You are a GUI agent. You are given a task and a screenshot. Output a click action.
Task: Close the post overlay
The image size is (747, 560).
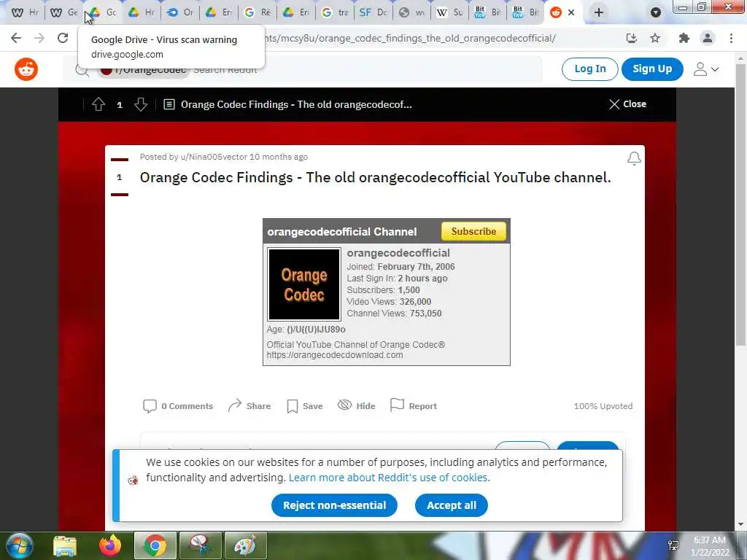click(627, 104)
